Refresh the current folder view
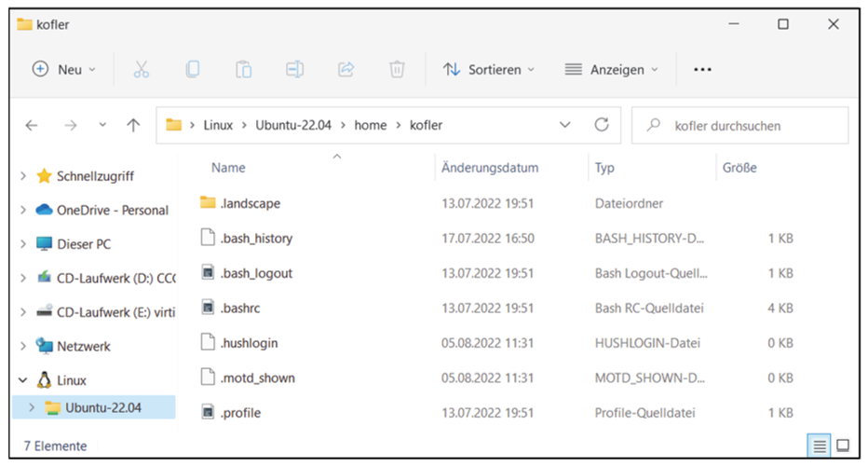The height and width of the screenshot is (467, 868). click(x=602, y=125)
